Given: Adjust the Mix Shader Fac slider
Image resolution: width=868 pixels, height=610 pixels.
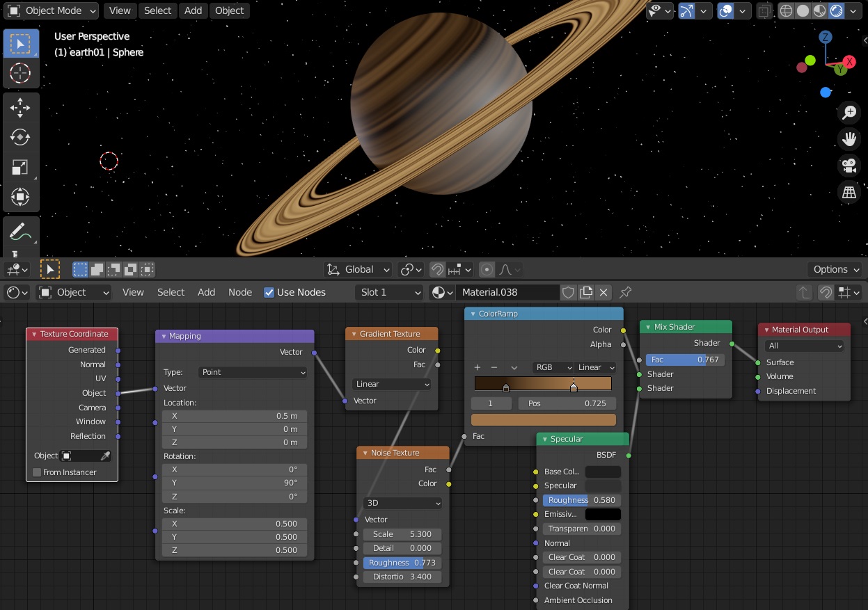Looking at the screenshot, I should coord(685,360).
